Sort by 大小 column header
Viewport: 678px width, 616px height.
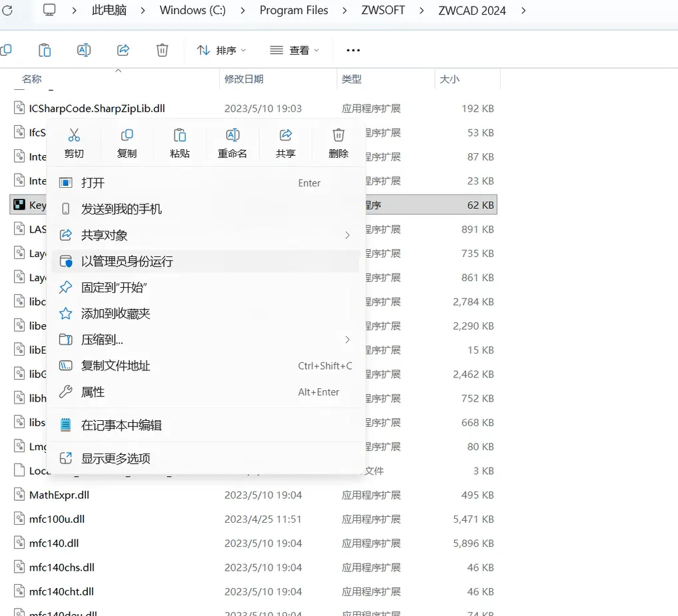click(450, 79)
